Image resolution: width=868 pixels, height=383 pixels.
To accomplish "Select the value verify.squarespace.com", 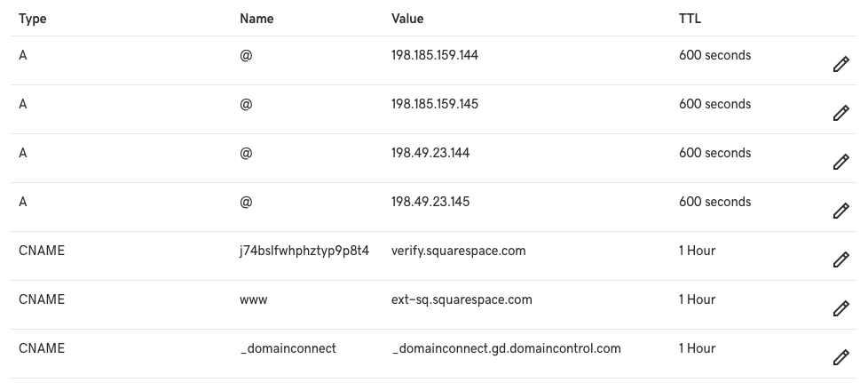I will click(x=458, y=251).
